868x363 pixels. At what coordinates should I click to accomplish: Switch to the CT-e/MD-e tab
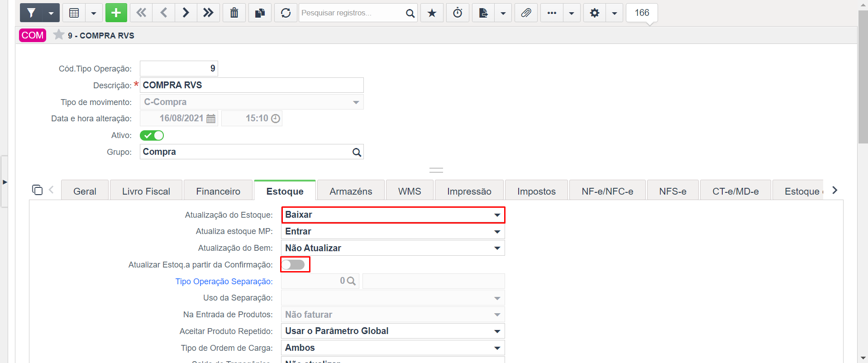pyautogui.click(x=735, y=191)
